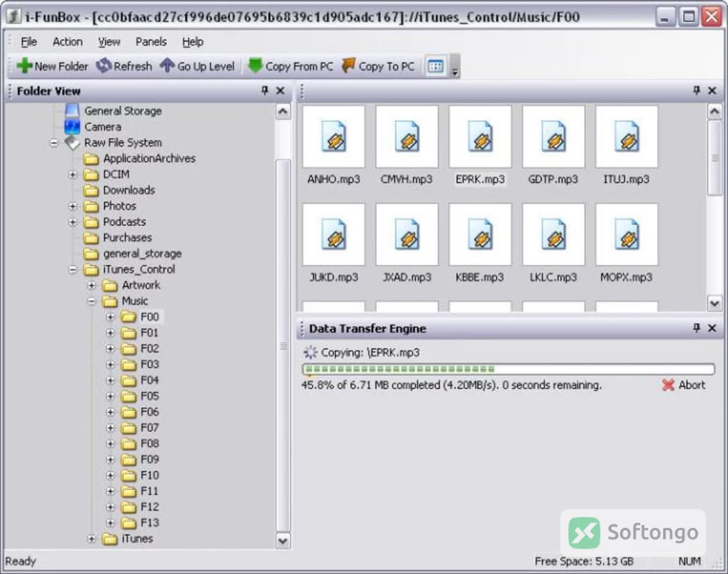
Task: Select the MOPX.mp3 file icon
Action: [x=626, y=234]
